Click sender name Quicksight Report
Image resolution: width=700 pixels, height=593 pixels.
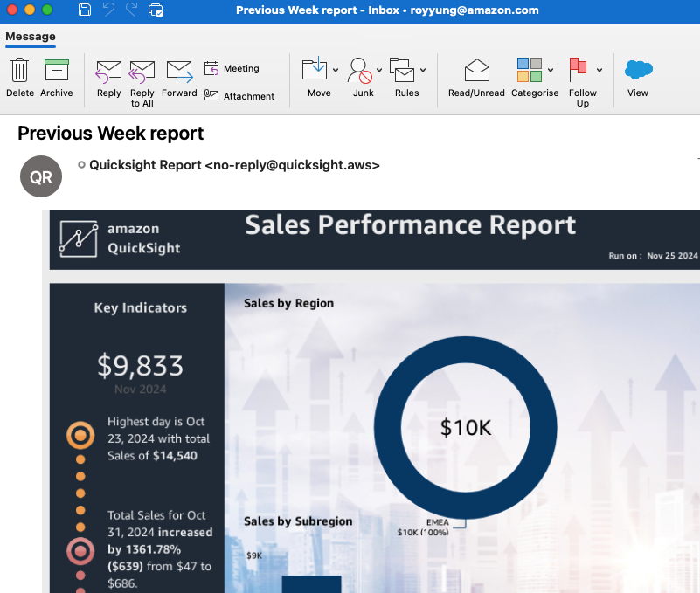[x=145, y=165]
